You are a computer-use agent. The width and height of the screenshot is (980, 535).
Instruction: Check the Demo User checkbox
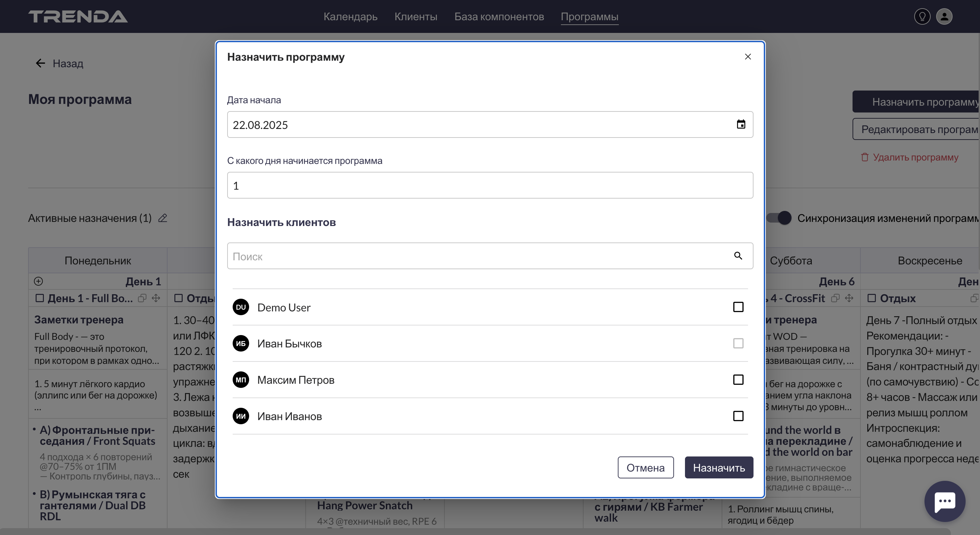point(738,307)
